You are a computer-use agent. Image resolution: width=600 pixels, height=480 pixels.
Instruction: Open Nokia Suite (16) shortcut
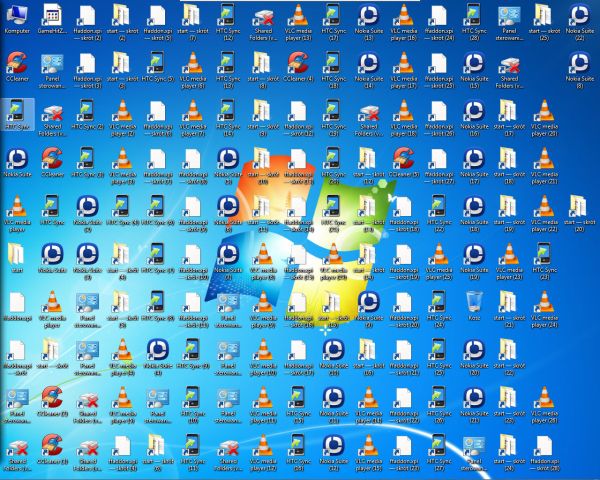pyautogui.click(x=475, y=119)
